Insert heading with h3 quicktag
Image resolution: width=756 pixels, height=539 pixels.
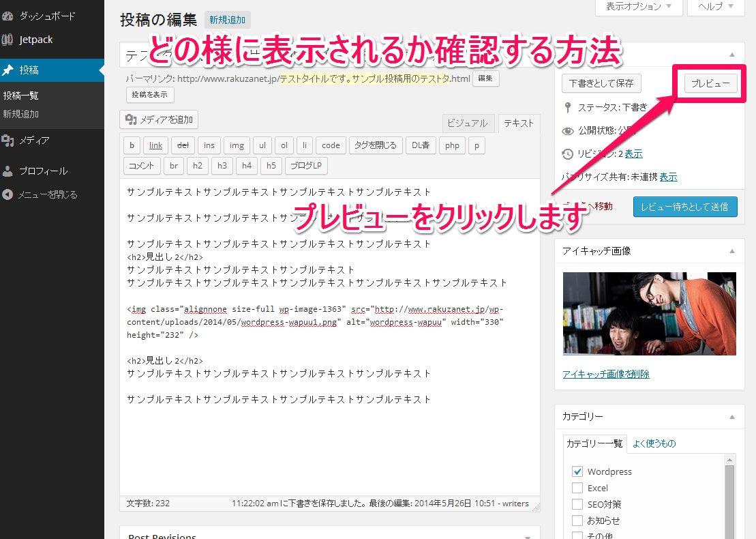tap(222, 166)
